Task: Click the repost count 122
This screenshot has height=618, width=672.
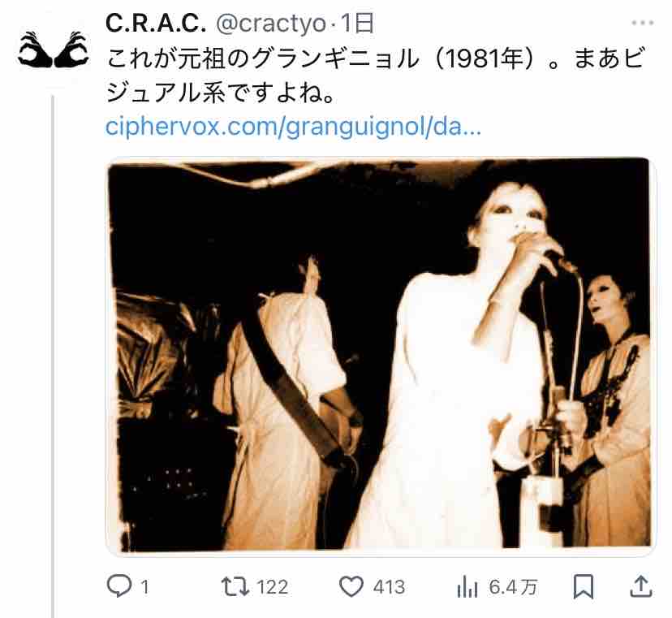Action: pos(272,587)
